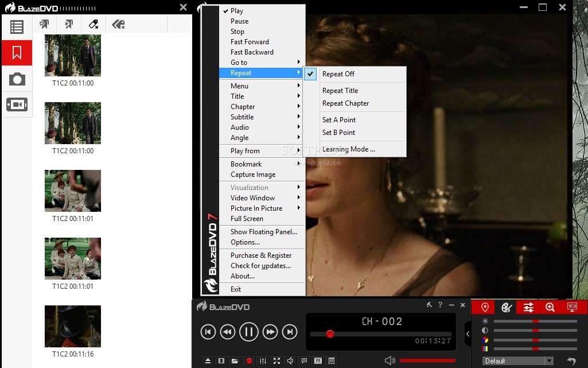Click the add bookmark icon
This screenshot has width=588, height=368.
(x=44, y=24)
